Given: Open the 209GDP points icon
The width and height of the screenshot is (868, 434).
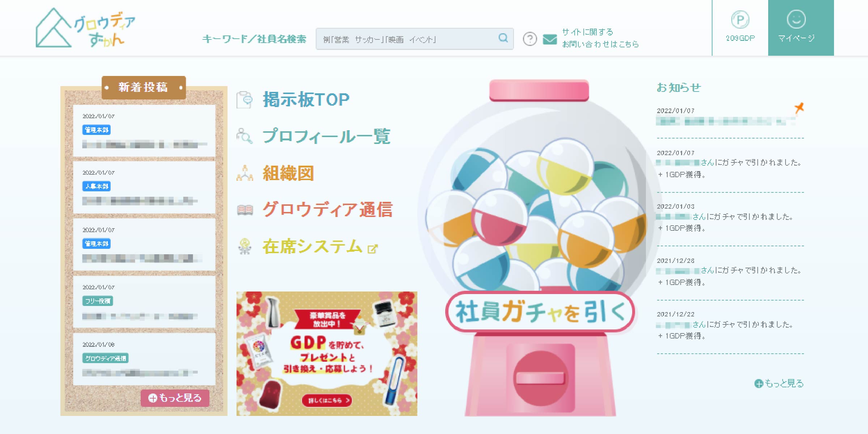Looking at the screenshot, I should (x=740, y=20).
